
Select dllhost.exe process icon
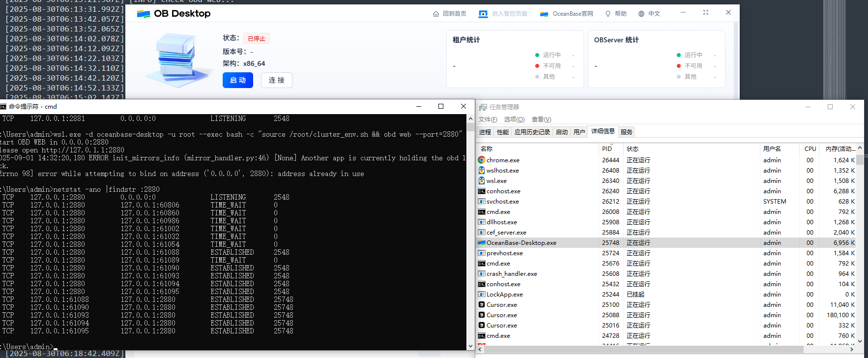point(482,222)
